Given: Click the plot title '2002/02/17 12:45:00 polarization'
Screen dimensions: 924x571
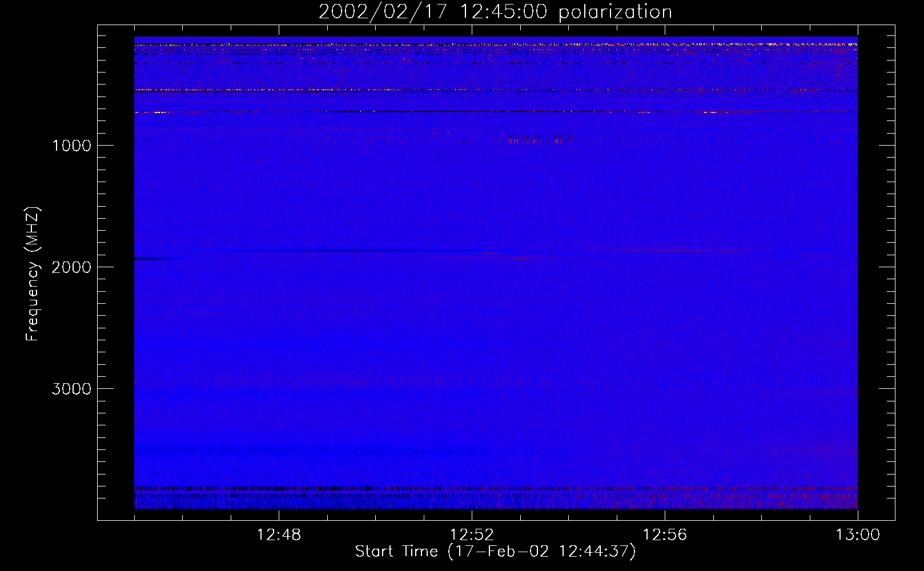Looking at the screenshot, I should 495,12.
